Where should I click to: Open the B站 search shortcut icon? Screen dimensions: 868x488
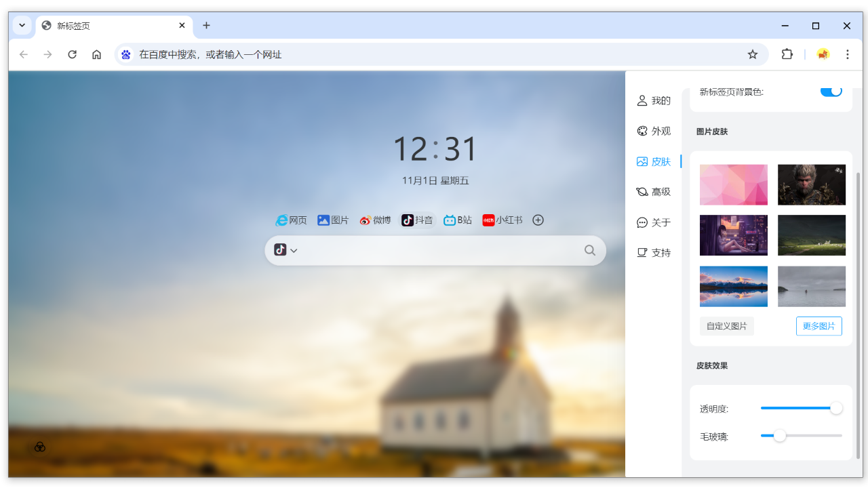457,220
